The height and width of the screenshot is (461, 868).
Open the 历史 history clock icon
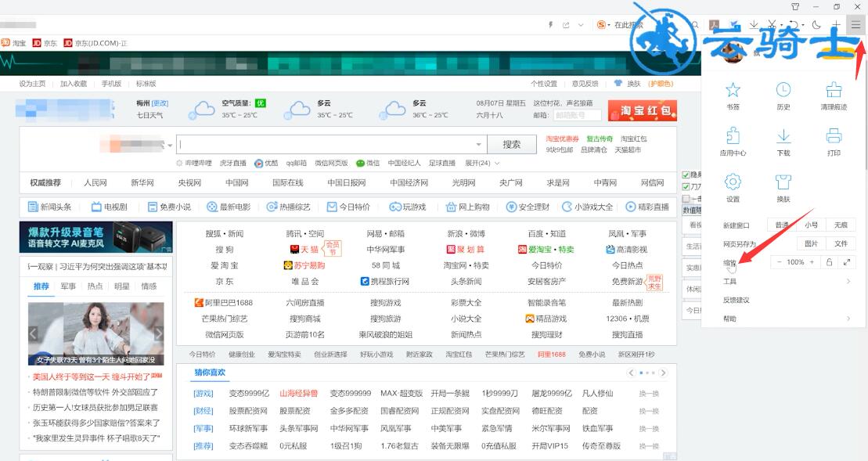click(783, 90)
